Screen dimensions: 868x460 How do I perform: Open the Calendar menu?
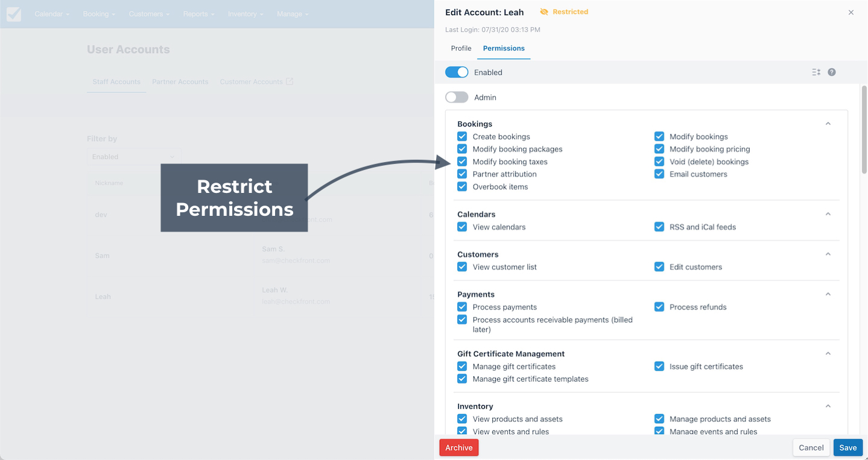[52, 14]
